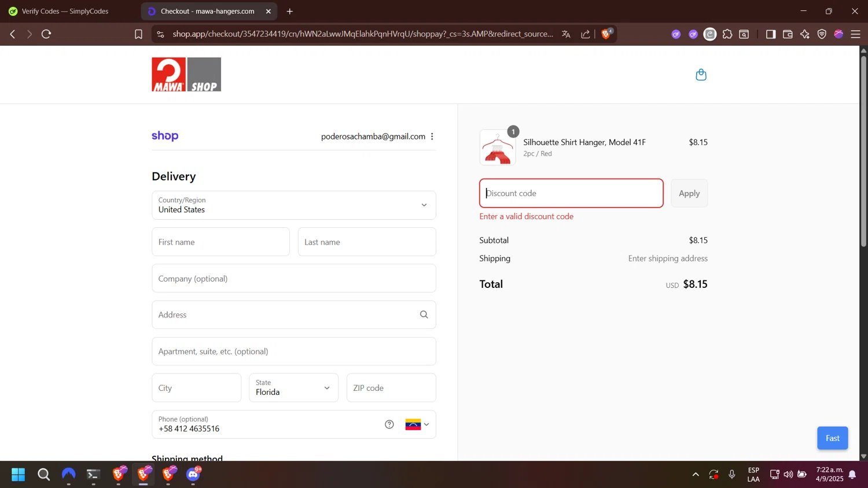Share this page via share icon
The width and height of the screenshot is (868, 488).
586,34
